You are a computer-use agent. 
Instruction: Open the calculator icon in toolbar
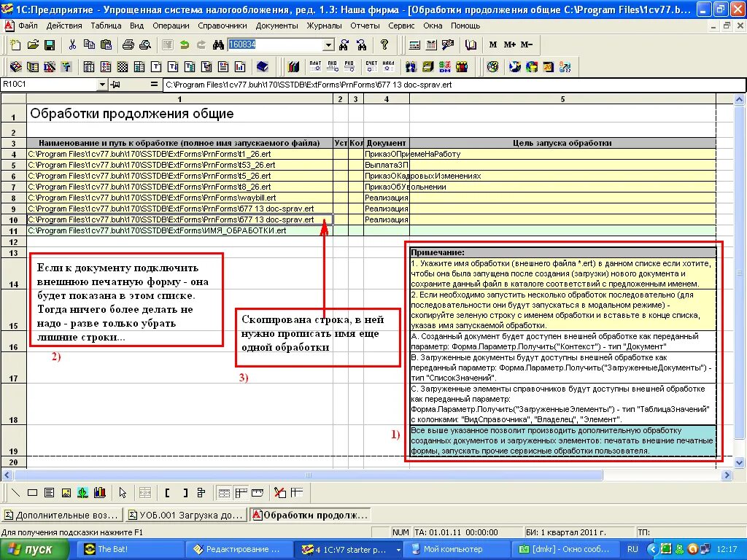[x=414, y=44]
